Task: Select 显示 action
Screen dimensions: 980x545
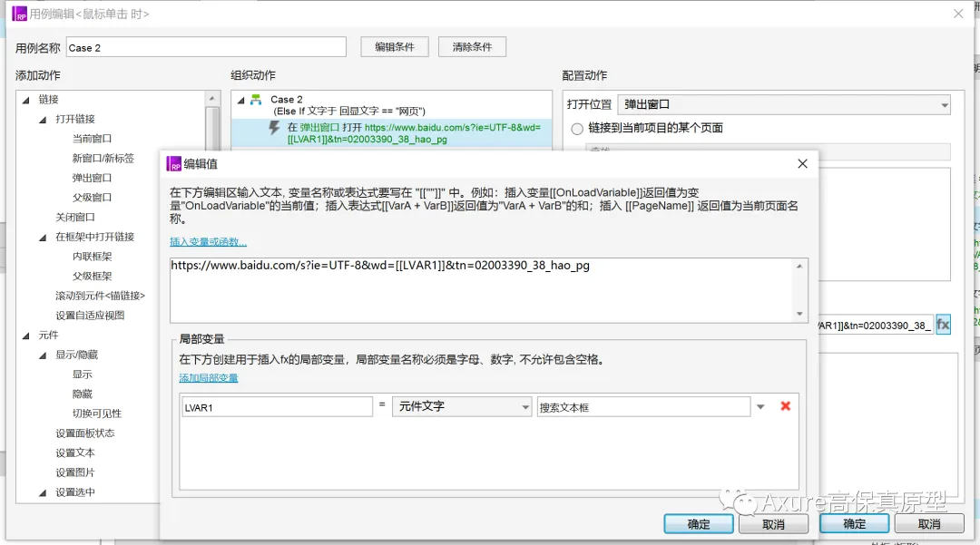Action: pyautogui.click(x=82, y=375)
